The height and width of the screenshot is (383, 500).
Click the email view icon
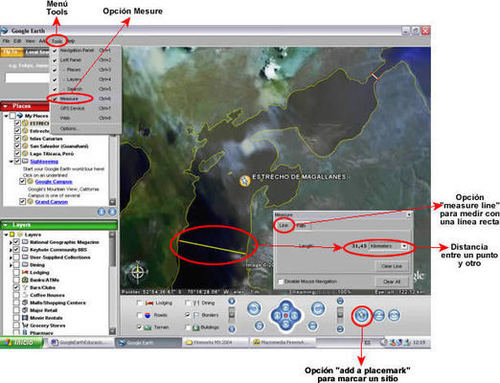tap(394, 315)
